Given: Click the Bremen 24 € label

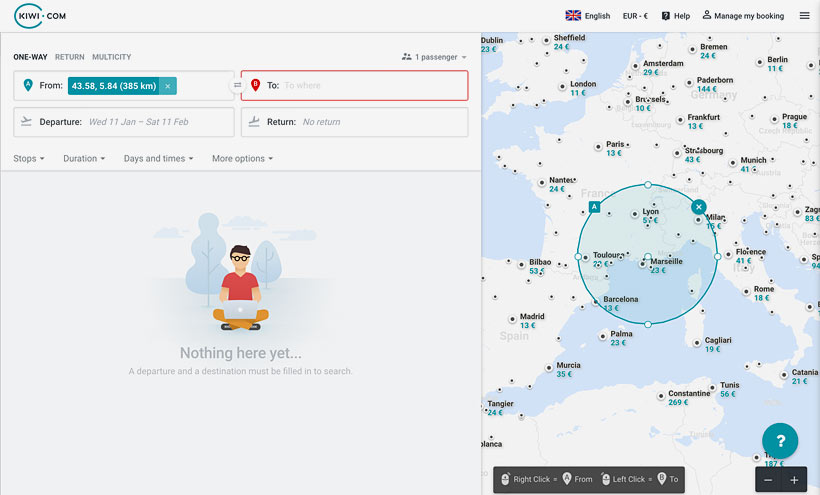Looking at the screenshot, I should coord(713,51).
